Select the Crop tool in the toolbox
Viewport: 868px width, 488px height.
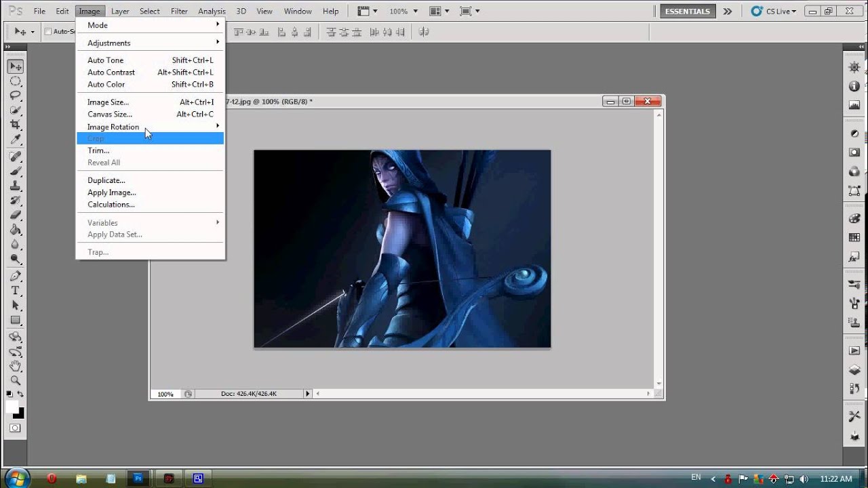point(15,125)
